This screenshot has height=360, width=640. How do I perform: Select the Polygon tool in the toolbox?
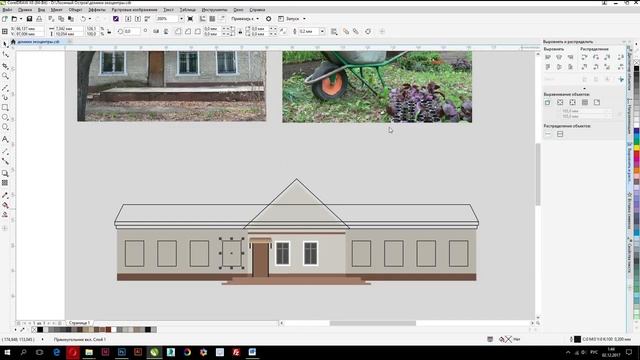click(x=5, y=127)
